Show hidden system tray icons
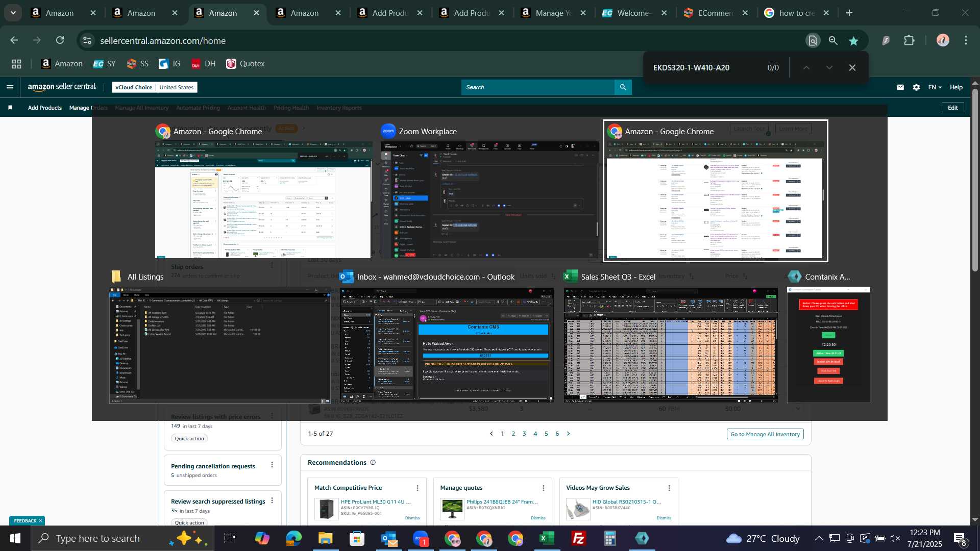This screenshot has width=980, height=551. (818, 538)
